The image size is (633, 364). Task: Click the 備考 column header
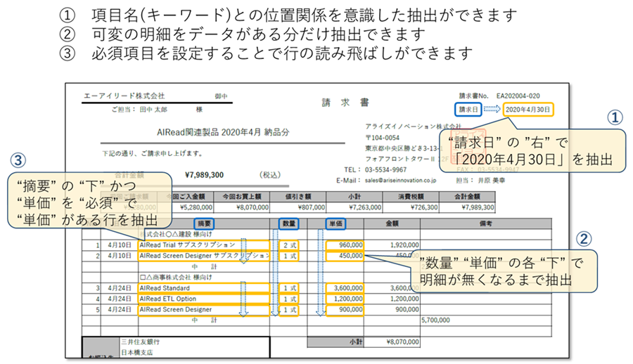click(485, 223)
